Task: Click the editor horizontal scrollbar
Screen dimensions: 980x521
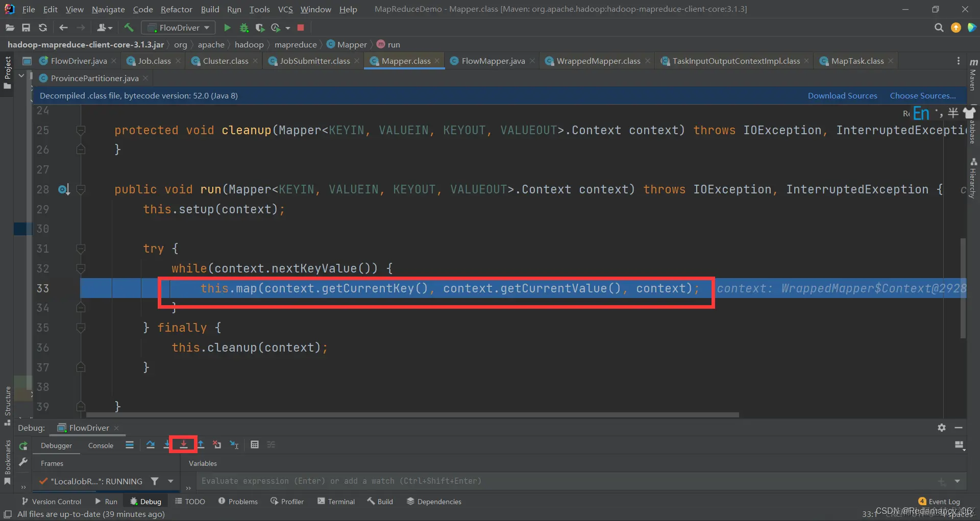Action: pyautogui.click(x=412, y=415)
